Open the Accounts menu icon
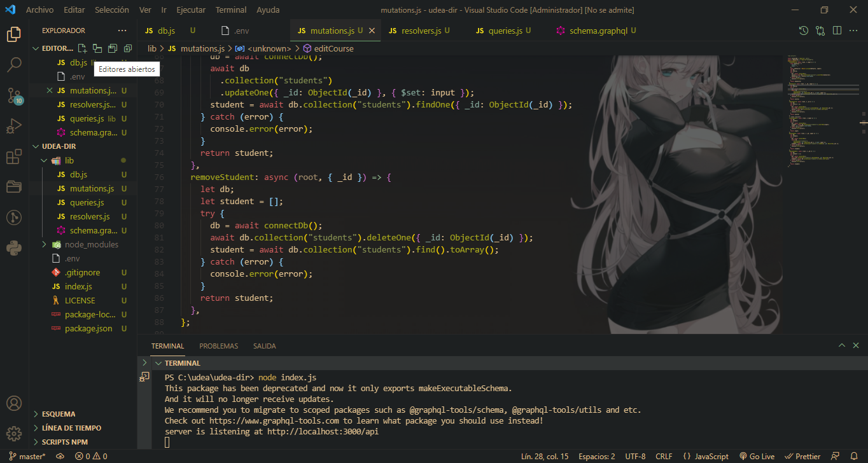This screenshot has width=868, height=463. click(14, 403)
